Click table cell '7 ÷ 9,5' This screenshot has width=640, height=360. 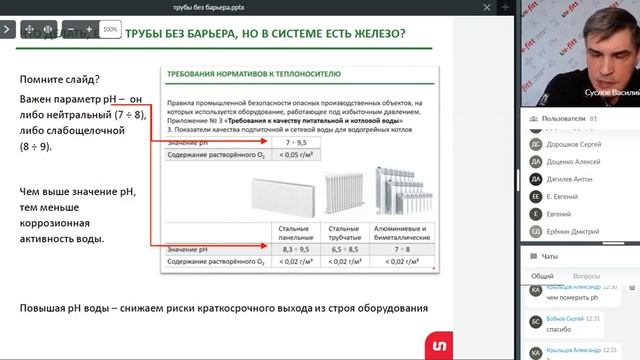296,142
